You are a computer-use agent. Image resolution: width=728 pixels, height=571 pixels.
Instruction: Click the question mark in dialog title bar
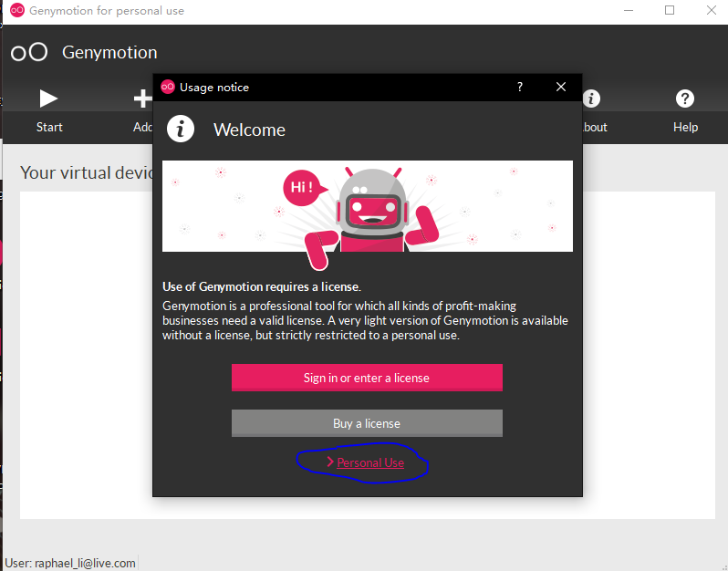click(x=520, y=87)
